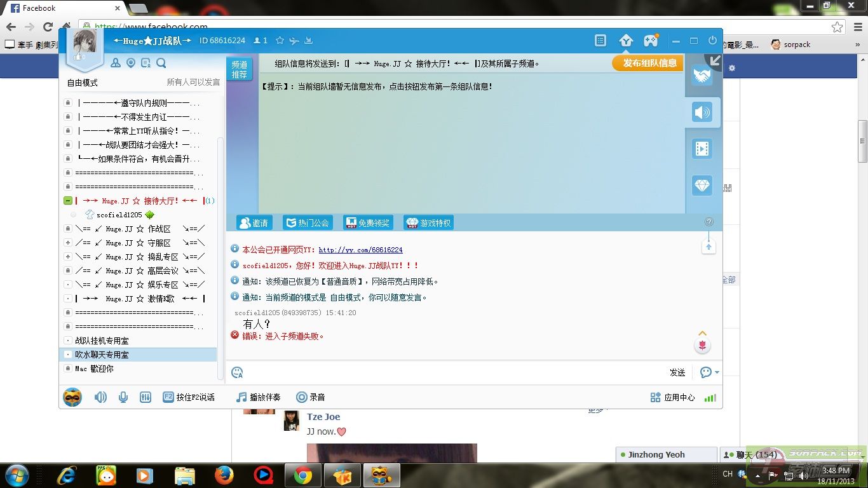This screenshot has width=868, height=488.
Task: Toggle the microphone in the bottom bar
Action: point(123,396)
